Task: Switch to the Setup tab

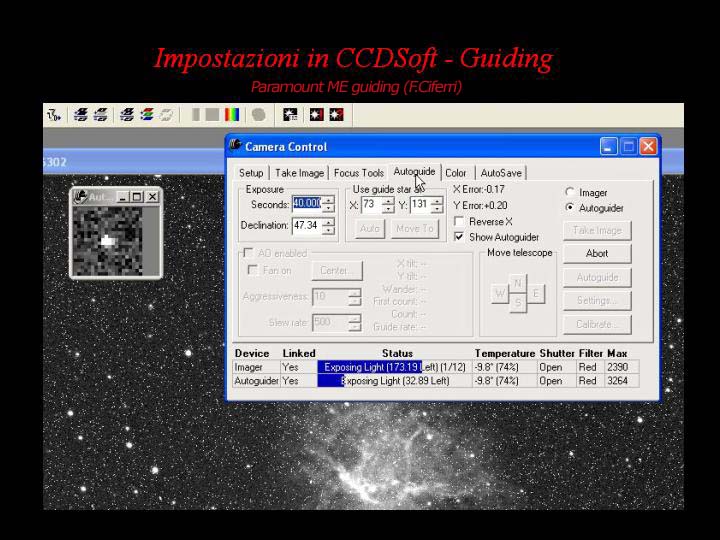Action: (x=251, y=173)
